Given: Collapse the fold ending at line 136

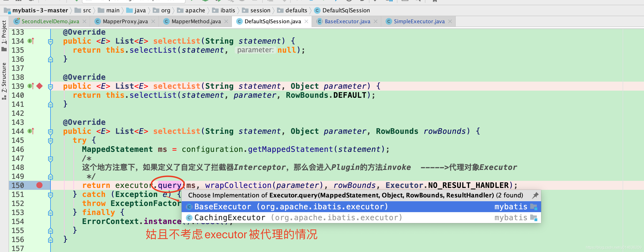Looking at the screenshot, I should click(51, 59).
